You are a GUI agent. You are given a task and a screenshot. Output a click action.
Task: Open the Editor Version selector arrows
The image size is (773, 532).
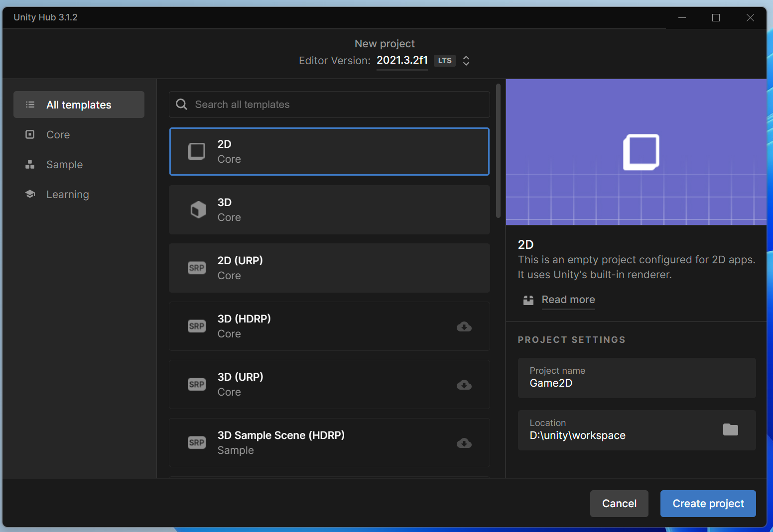pos(466,61)
